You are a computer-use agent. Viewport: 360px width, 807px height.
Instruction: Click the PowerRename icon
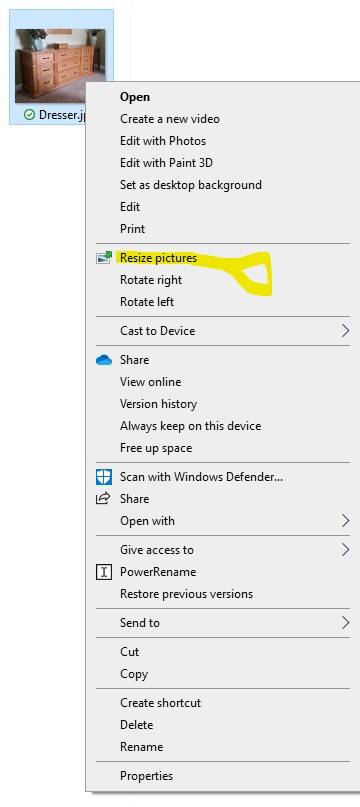104,572
